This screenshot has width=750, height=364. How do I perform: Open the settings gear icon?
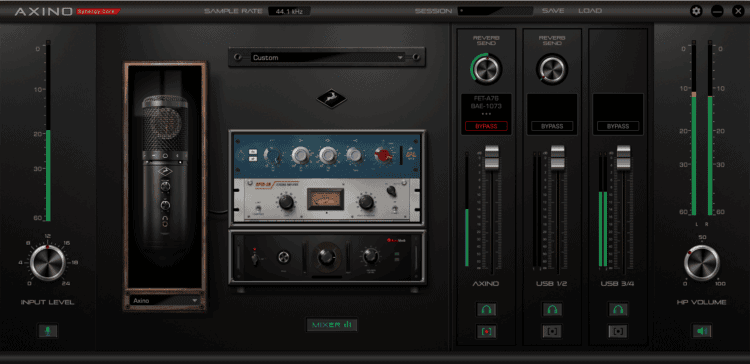click(696, 11)
